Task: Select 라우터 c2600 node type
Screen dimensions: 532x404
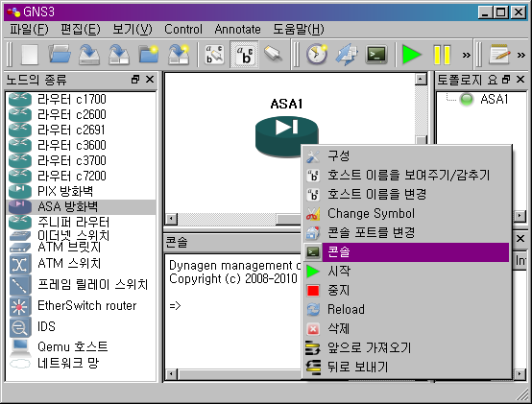Action: pos(81,114)
